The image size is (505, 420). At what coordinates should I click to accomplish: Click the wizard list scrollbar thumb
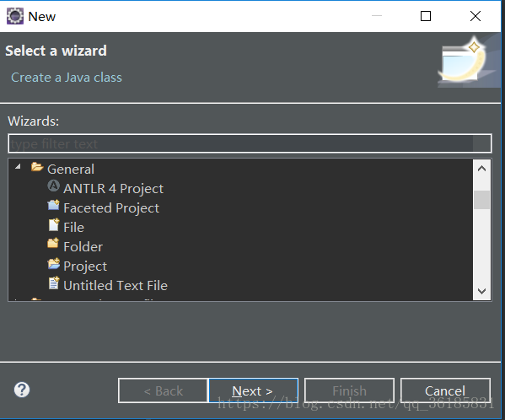(x=481, y=200)
